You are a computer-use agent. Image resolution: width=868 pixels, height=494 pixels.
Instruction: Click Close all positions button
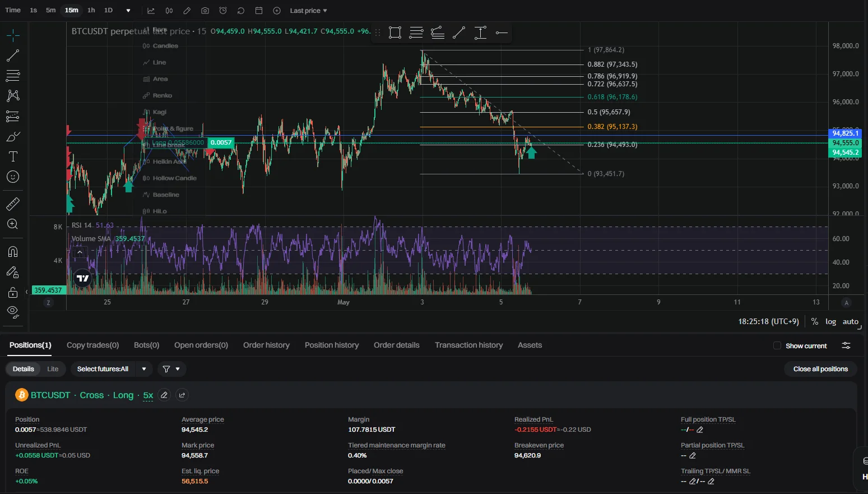(x=820, y=369)
